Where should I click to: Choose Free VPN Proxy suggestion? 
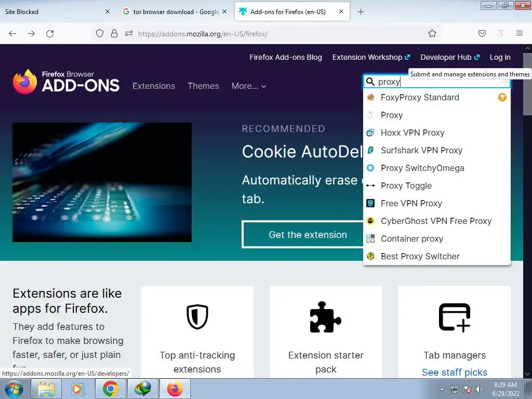click(x=436, y=203)
